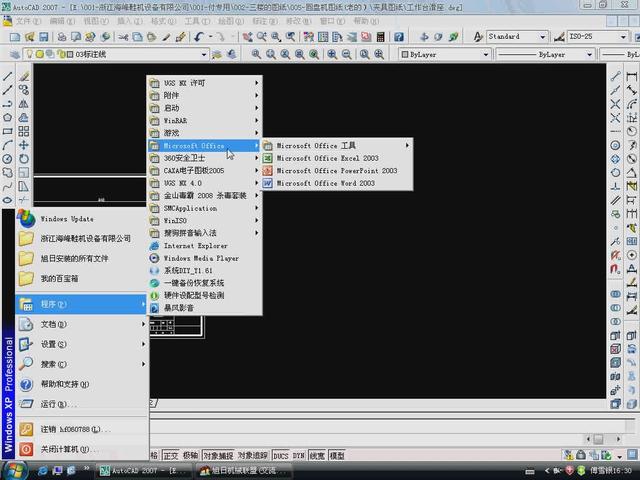
Task: Launch Microsoft Office Word 2003
Action: pyautogui.click(x=325, y=183)
